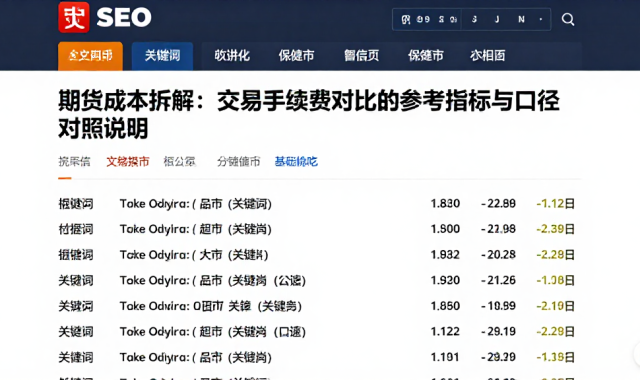Click the change value -20.28
The image size is (640, 380).
tap(498, 255)
